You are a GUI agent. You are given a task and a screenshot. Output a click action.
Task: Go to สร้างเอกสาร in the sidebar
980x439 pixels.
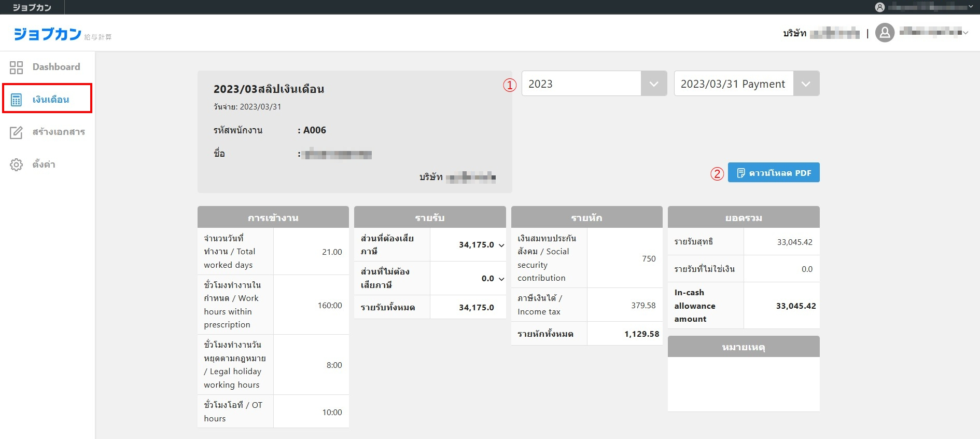click(x=59, y=132)
